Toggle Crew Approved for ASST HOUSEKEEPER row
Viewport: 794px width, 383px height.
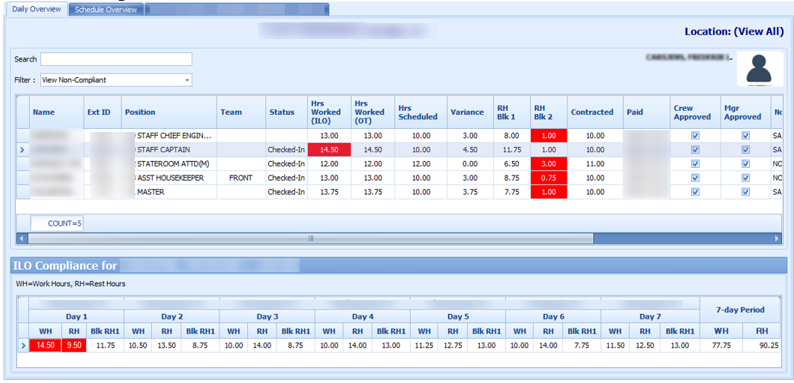pyautogui.click(x=695, y=178)
